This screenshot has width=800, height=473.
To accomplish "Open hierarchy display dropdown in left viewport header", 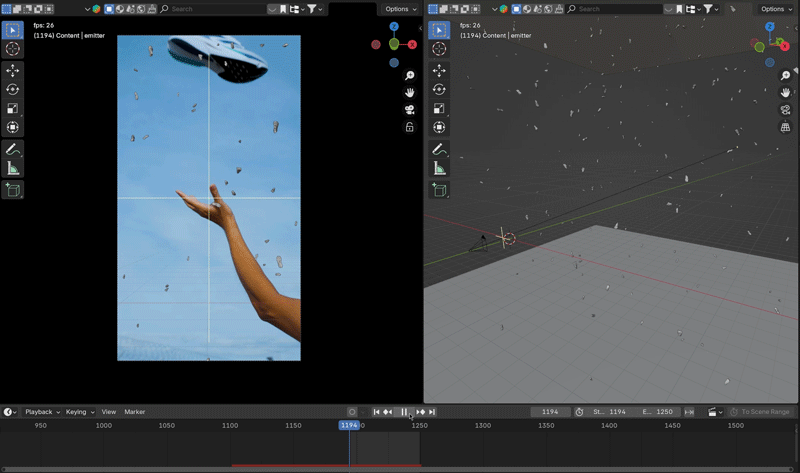I will [297, 9].
